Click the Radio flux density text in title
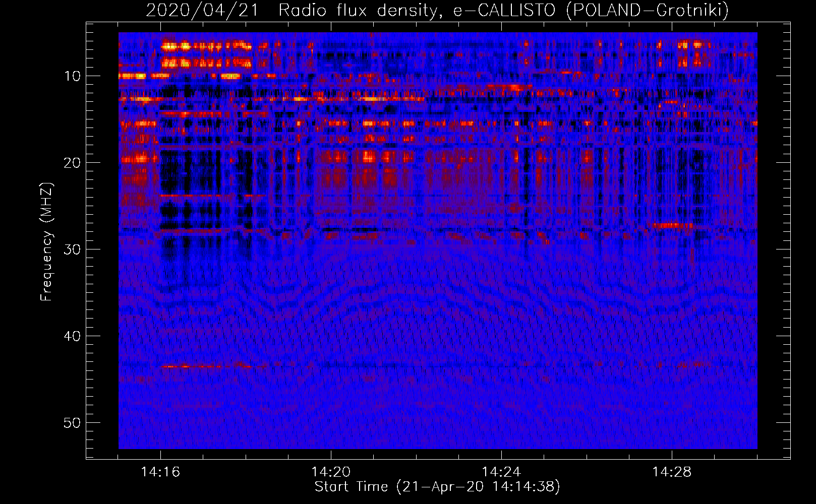The image size is (816, 504). click(x=357, y=10)
